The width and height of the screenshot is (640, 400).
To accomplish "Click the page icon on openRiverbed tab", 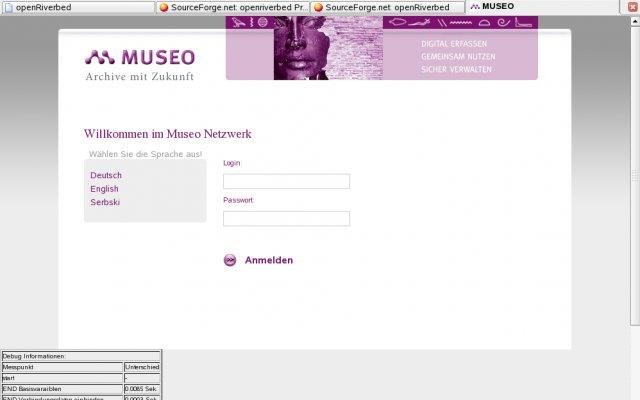I will (x=9, y=7).
